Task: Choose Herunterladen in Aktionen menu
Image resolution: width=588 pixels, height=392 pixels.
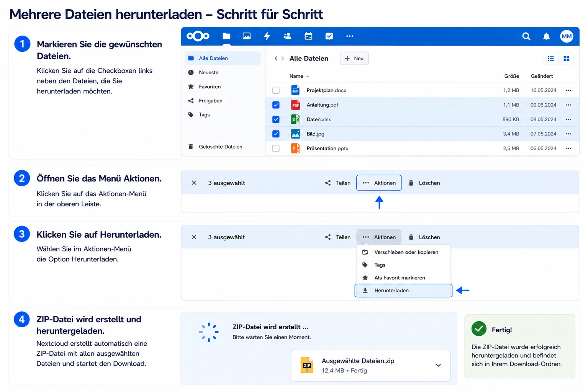Action: [403, 291]
